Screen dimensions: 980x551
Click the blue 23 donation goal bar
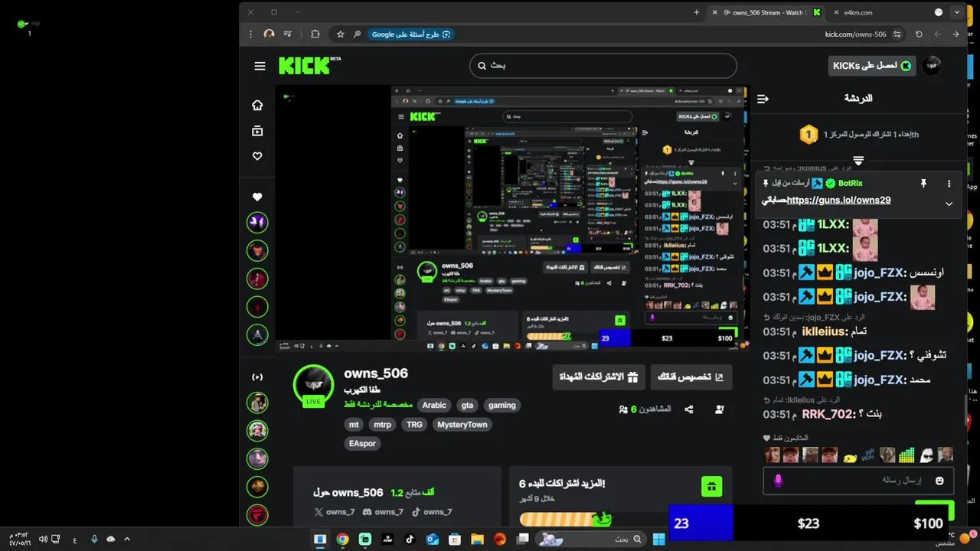pos(701,523)
